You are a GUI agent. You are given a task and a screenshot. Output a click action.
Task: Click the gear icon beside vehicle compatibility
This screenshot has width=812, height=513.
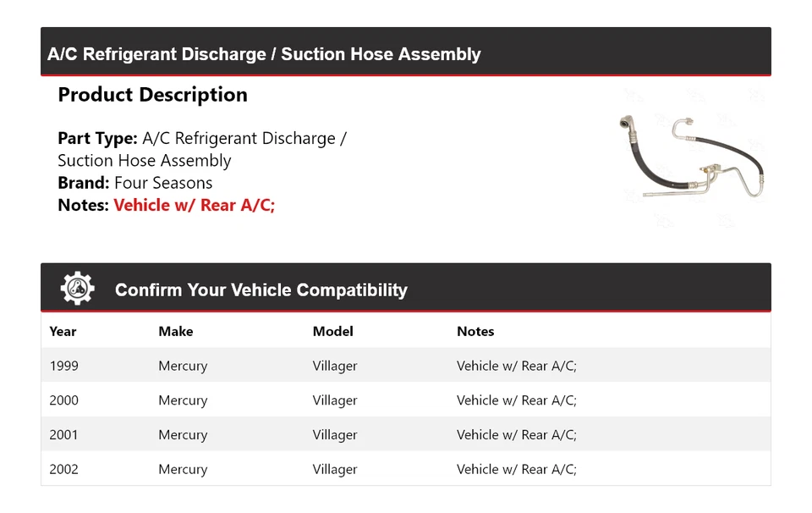tap(77, 289)
